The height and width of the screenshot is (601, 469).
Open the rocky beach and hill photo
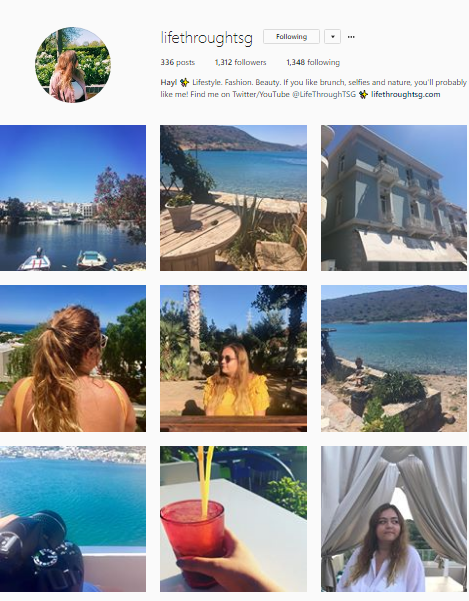[x=394, y=358]
